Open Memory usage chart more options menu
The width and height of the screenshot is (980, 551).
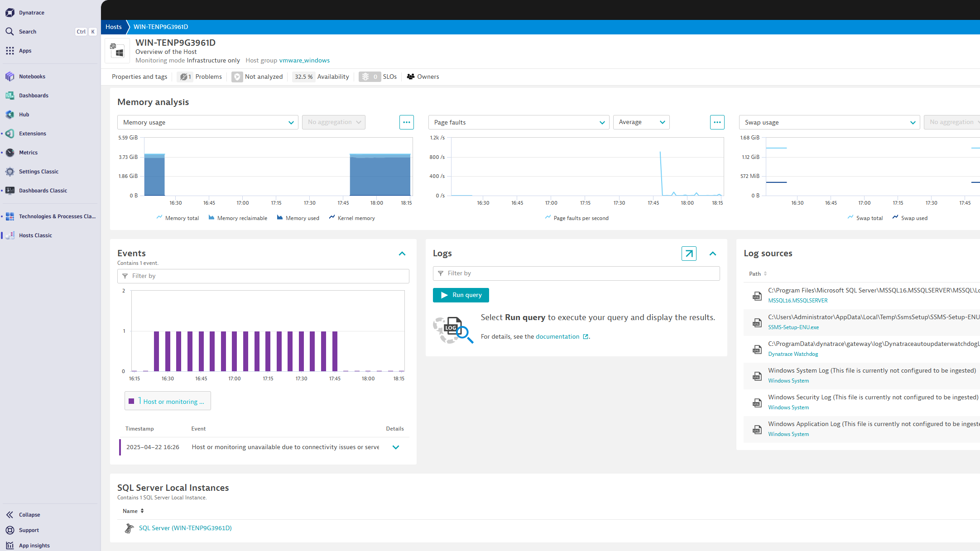407,122
